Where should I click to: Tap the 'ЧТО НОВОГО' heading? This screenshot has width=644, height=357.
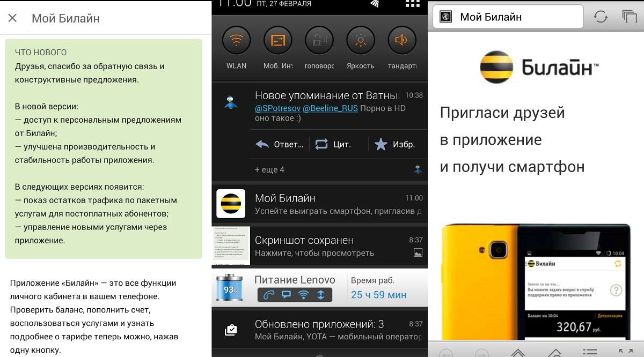tap(41, 53)
